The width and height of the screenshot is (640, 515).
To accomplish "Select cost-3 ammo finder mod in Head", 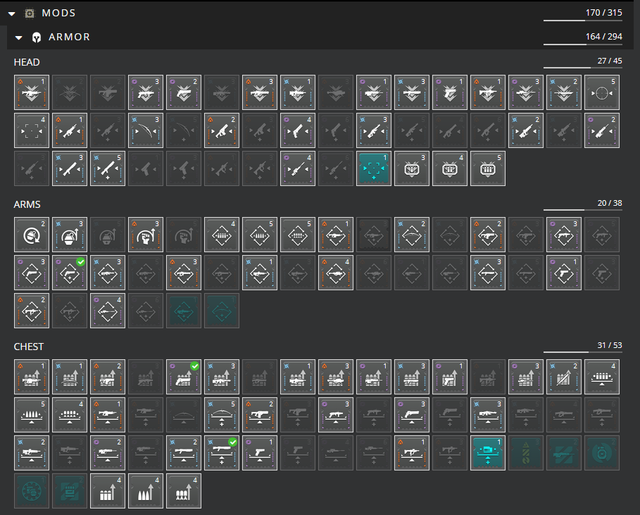I will coord(411,168).
